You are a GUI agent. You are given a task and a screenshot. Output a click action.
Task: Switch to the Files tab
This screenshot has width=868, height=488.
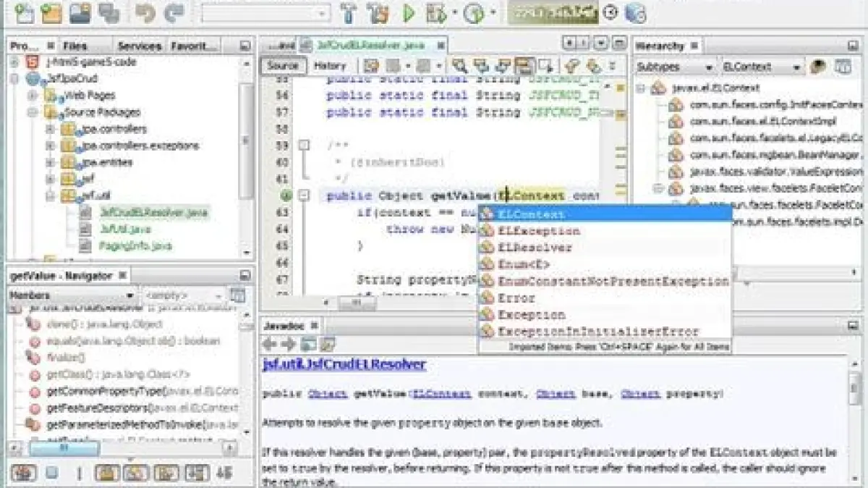click(75, 46)
